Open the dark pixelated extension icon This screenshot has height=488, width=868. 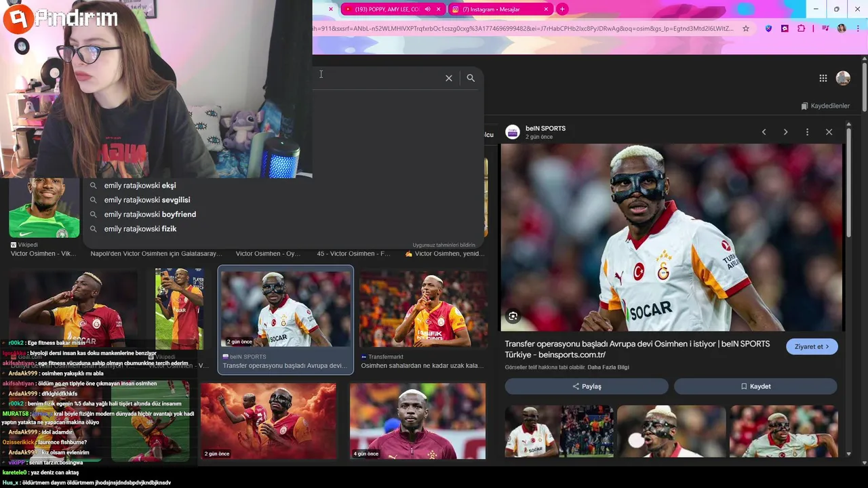point(785,28)
